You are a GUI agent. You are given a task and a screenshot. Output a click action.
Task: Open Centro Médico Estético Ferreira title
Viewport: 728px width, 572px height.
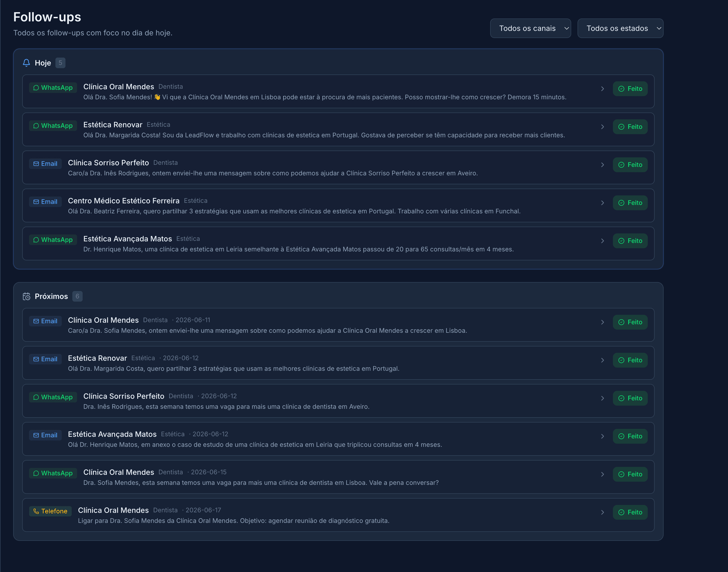pyautogui.click(x=124, y=201)
